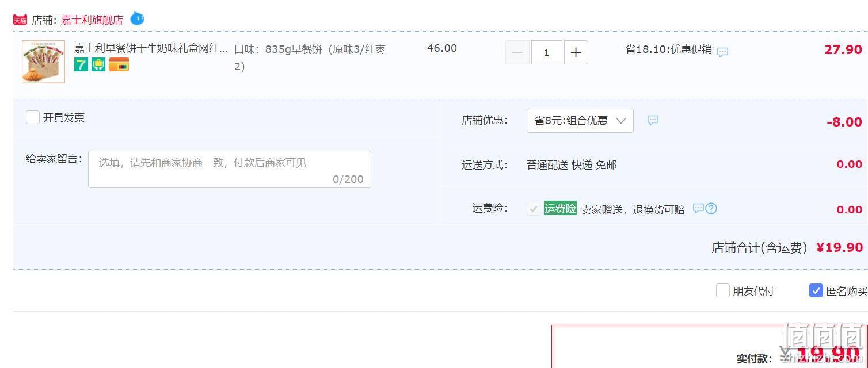868x368 pixels.
Task: Click the 口味: 835g早餐饼 flavor text
Action: tap(310, 57)
